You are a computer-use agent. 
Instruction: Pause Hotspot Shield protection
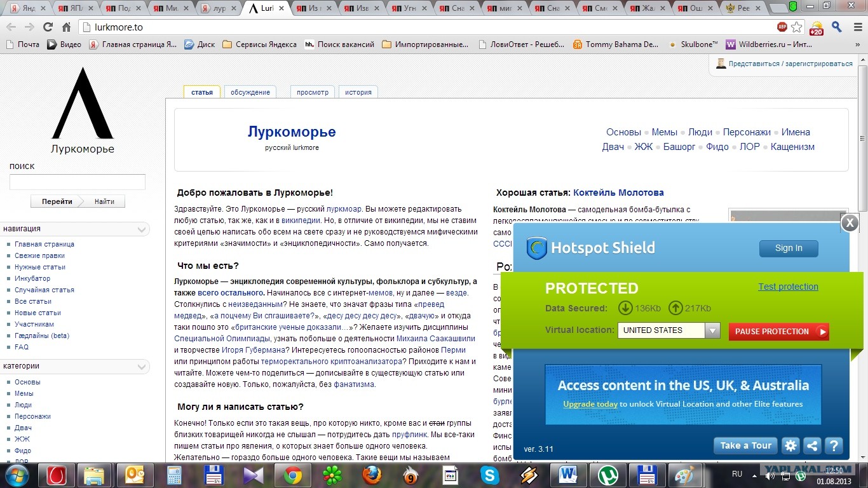[778, 331]
